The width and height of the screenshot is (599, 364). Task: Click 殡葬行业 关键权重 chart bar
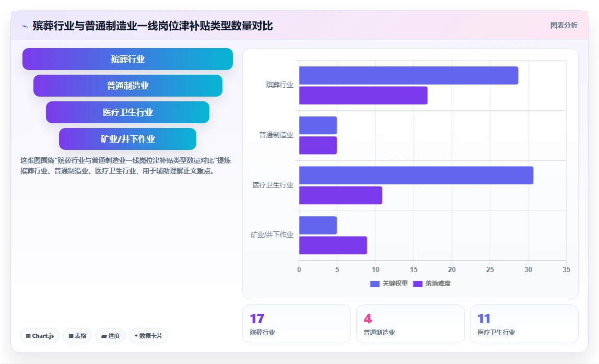[x=408, y=76]
